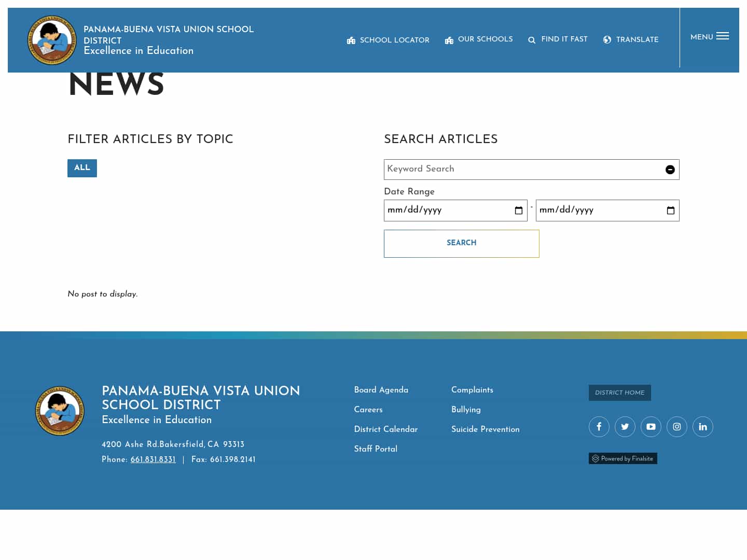Open the start date calendar picker

518,210
